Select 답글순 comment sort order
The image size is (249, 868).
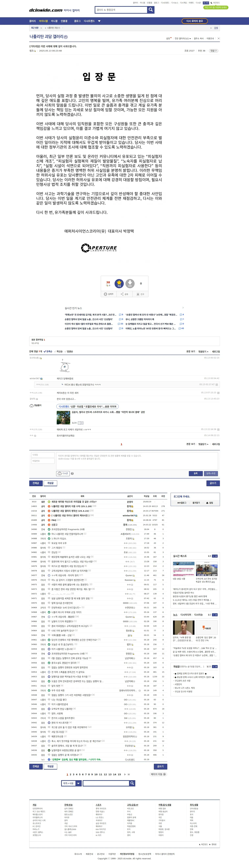[x=69, y=351]
